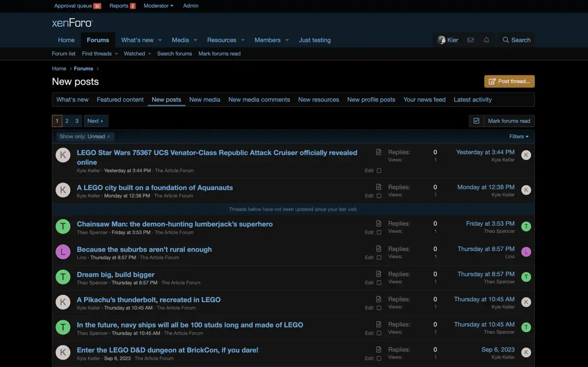Check the Pikachu's thunderbolt thread checkbox
Viewport: 588px width, 367px height.
(379, 308)
